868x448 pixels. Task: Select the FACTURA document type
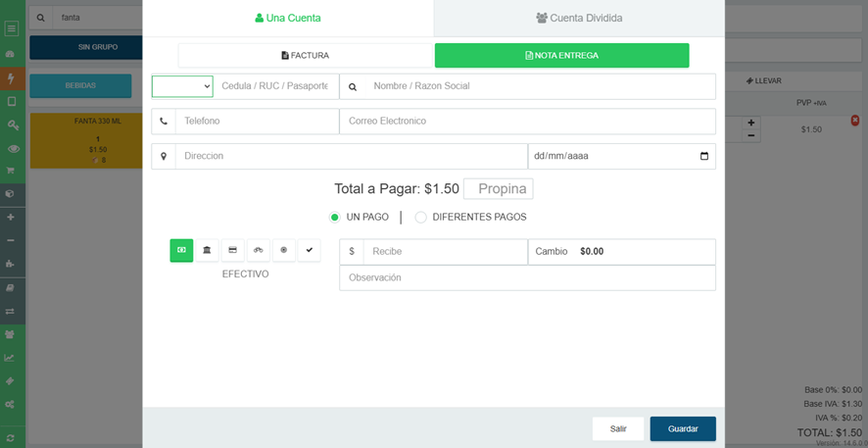305,55
